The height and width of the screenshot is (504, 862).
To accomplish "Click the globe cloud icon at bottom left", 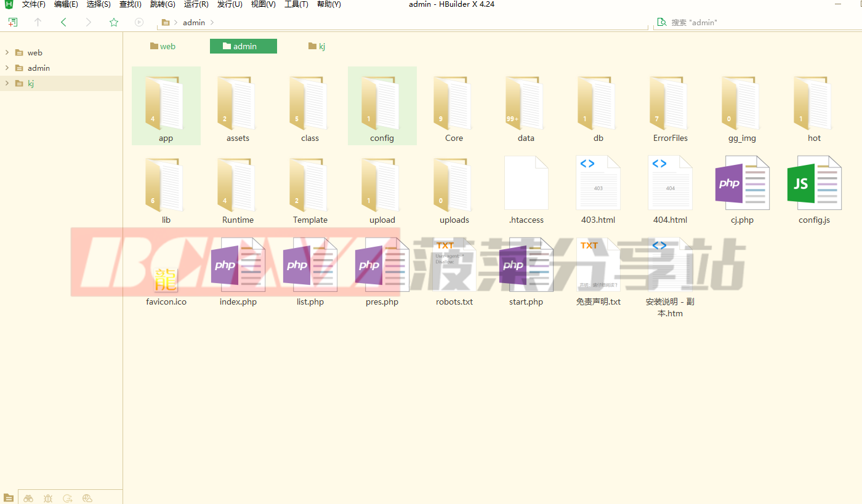I will 87,498.
